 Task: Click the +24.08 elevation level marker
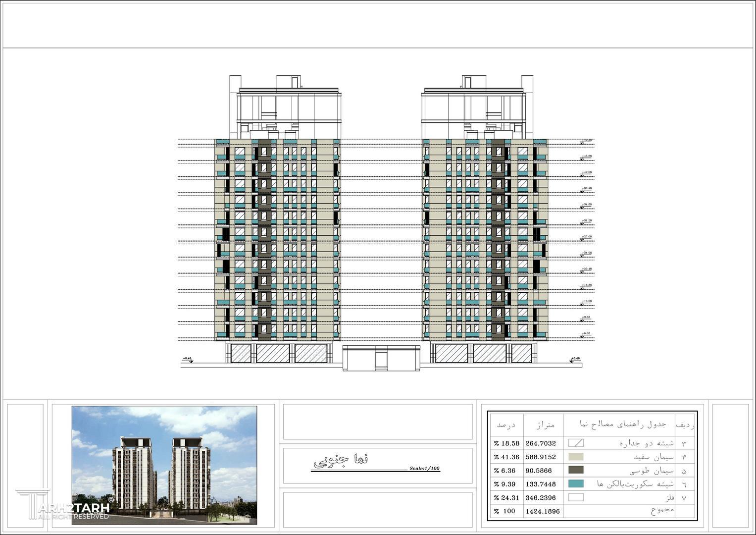click(587, 254)
